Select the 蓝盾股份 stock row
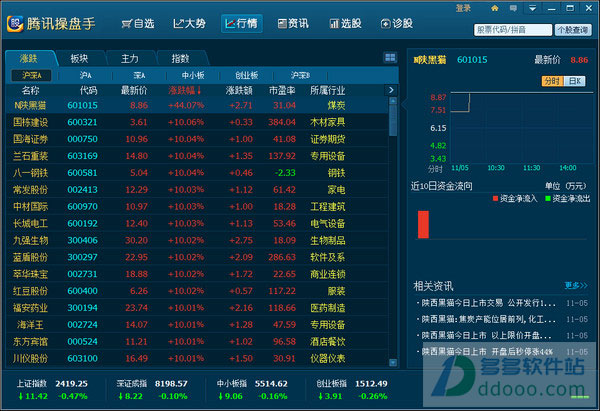Image resolution: width=600 pixels, height=411 pixels. [197, 257]
